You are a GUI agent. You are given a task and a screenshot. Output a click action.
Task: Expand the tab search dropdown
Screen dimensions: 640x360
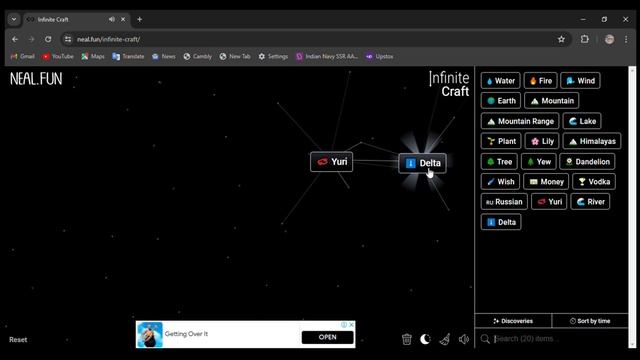click(x=14, y=19)
